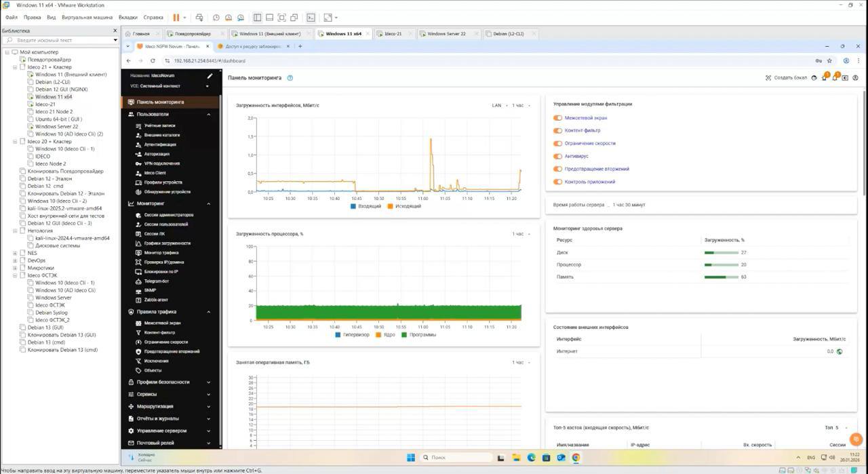Open the VMware console view toolbar icon
The width and height of the screenshot is (868, 474).
pyautogui.click(x=311, y=18)
